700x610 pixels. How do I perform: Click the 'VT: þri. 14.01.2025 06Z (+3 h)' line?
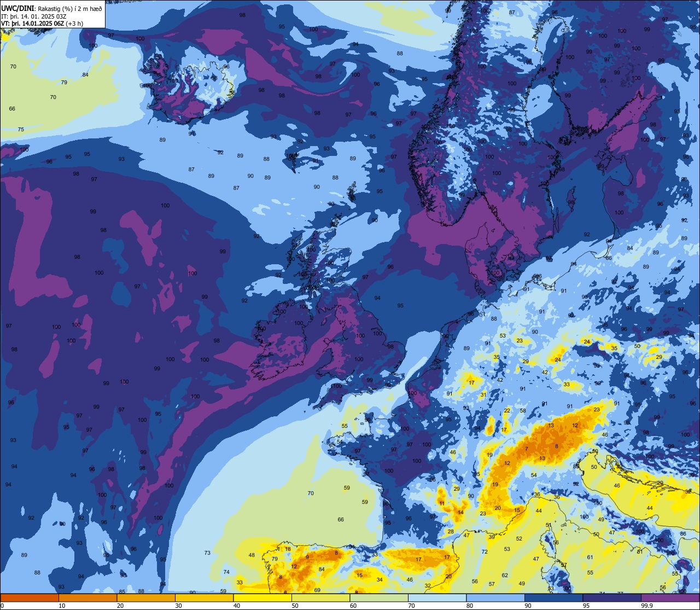coord(42,23)
